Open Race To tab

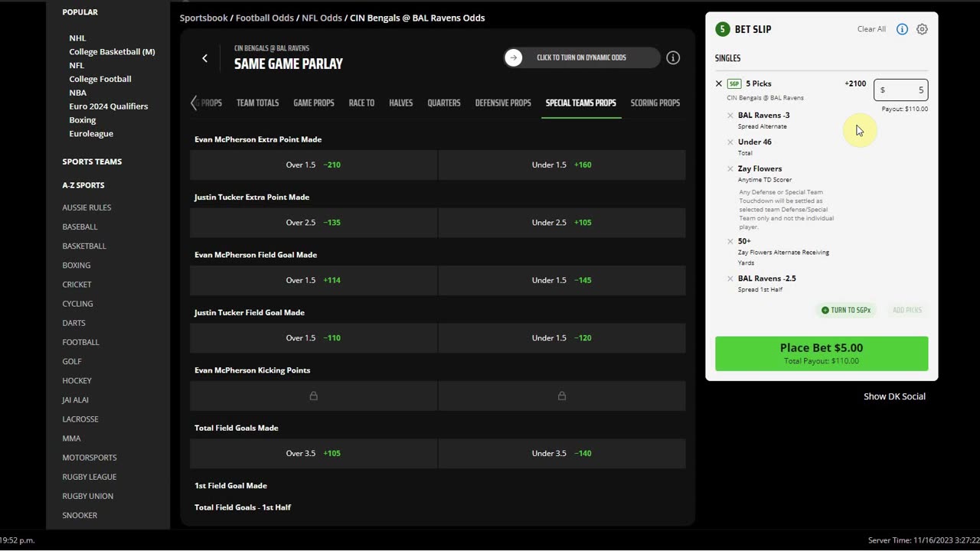tap(361, 103)
